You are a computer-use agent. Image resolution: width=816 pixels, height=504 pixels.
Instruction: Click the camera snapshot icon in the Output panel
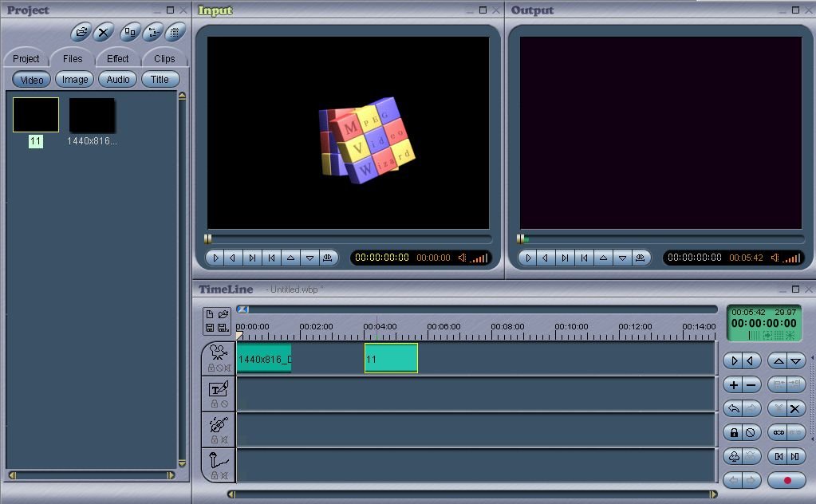[640, 258]
